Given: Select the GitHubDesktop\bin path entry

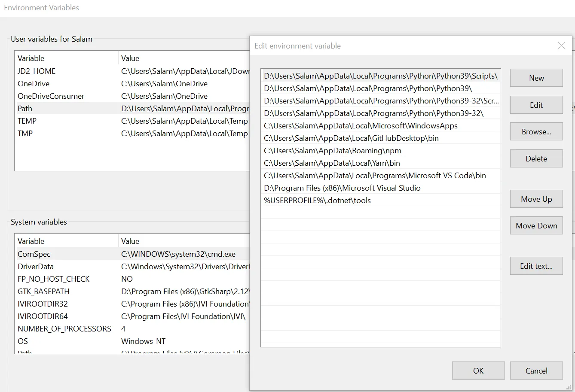Looking at the screenshot, I should click(x=381, y=138).
